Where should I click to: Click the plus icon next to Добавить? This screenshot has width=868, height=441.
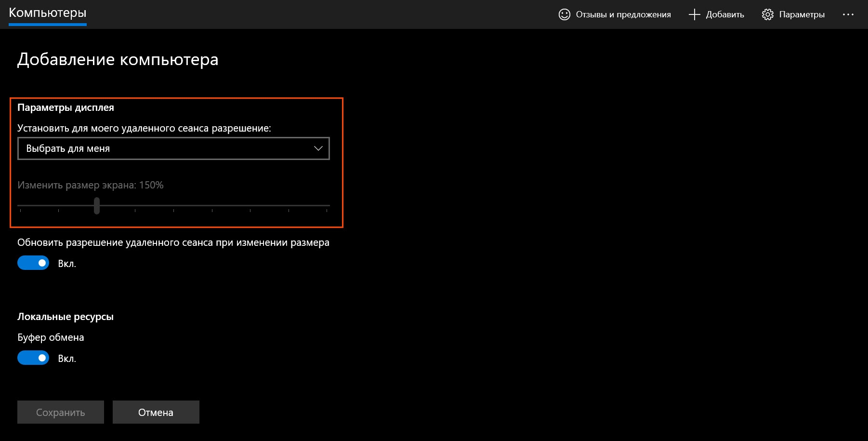tap(694, 14)
